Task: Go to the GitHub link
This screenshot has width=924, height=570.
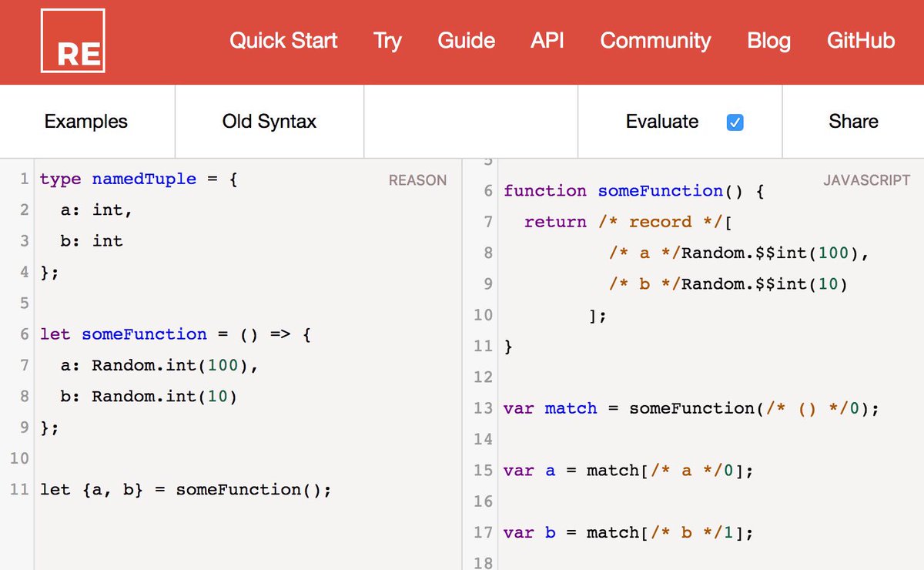Action: tap(861, 41)
